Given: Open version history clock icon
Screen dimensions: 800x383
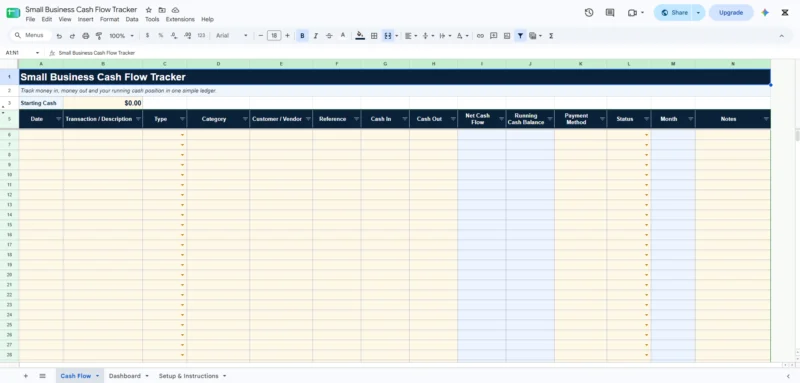Looking at the screenshot, I should [x=589, y=13].
